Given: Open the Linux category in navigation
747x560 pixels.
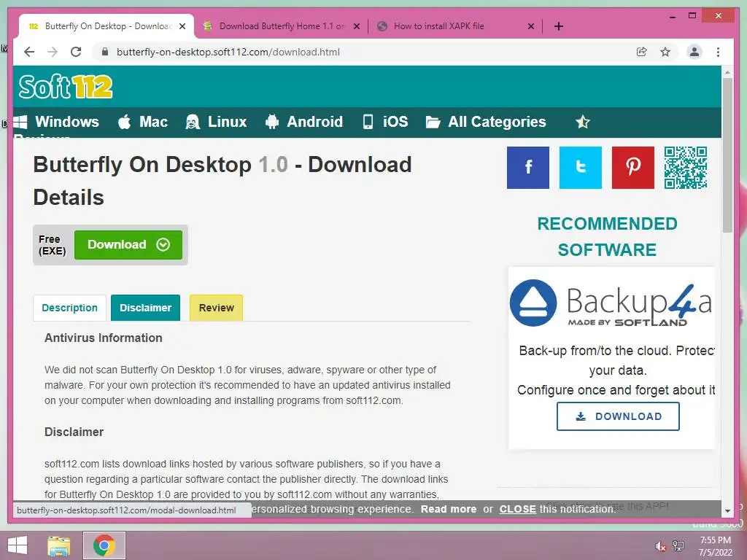Looking at the screenshot, I should [x=216, y=122].
